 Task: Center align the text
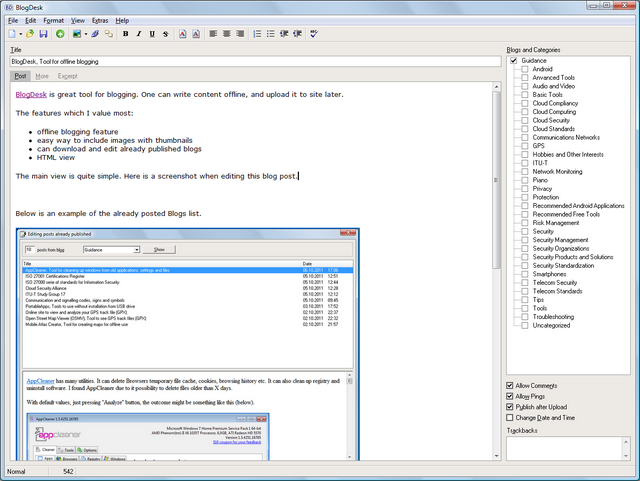[x=227, y=34]
